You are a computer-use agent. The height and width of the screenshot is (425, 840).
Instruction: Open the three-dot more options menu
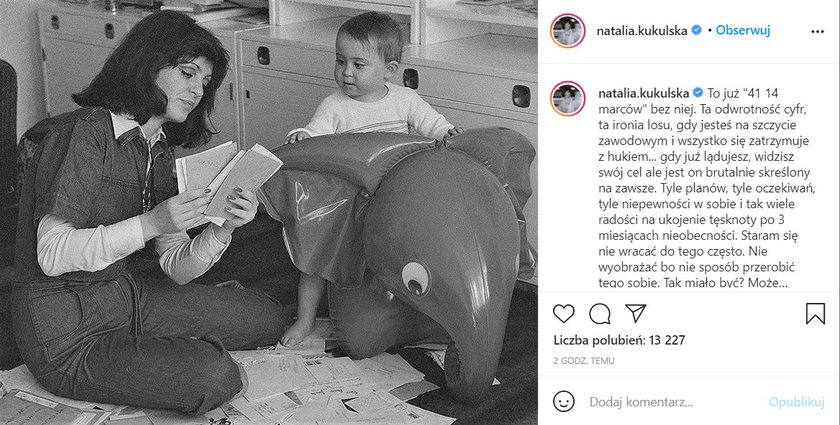(818, 32)
